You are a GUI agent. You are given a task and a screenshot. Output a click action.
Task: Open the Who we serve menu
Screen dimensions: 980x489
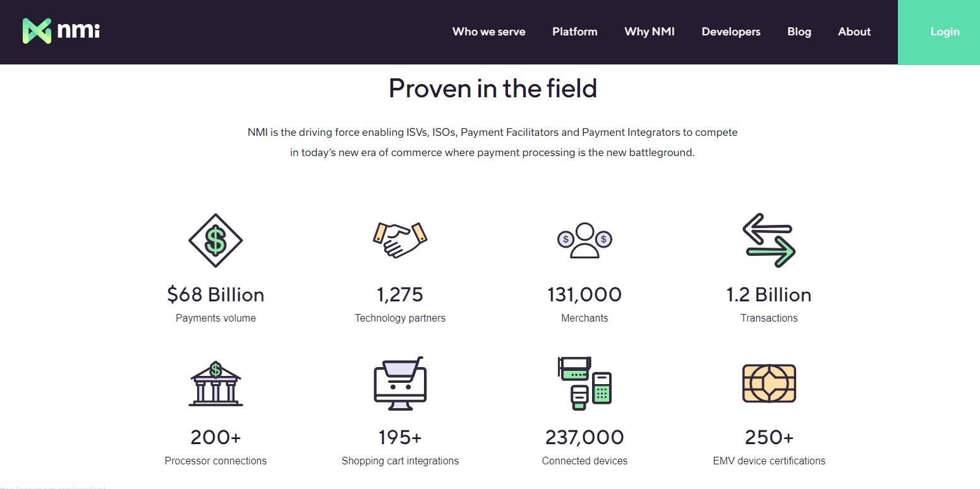(x=489, y=32)
